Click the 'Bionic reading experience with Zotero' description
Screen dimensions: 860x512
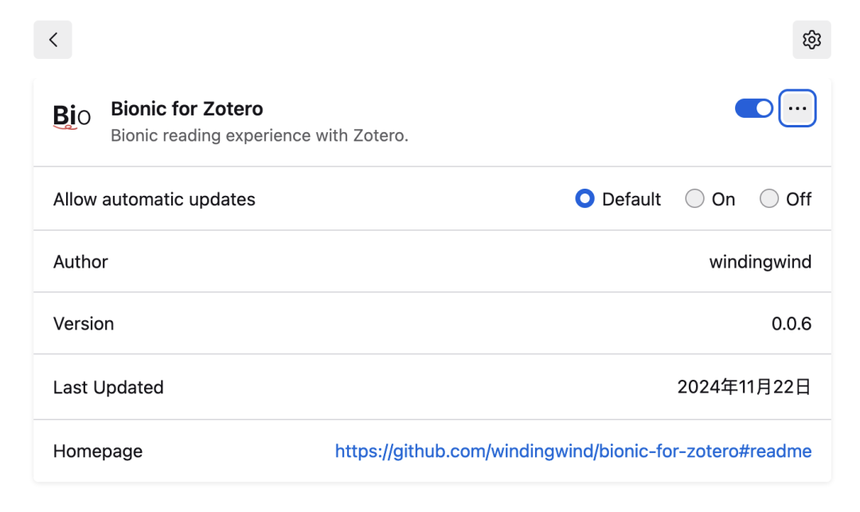coord(259,135)
